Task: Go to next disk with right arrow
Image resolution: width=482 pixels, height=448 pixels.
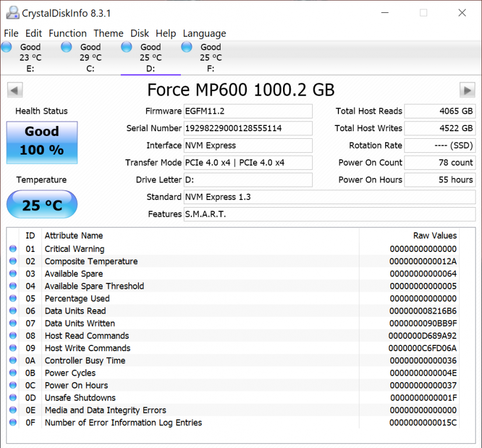Action: [467, 90]
